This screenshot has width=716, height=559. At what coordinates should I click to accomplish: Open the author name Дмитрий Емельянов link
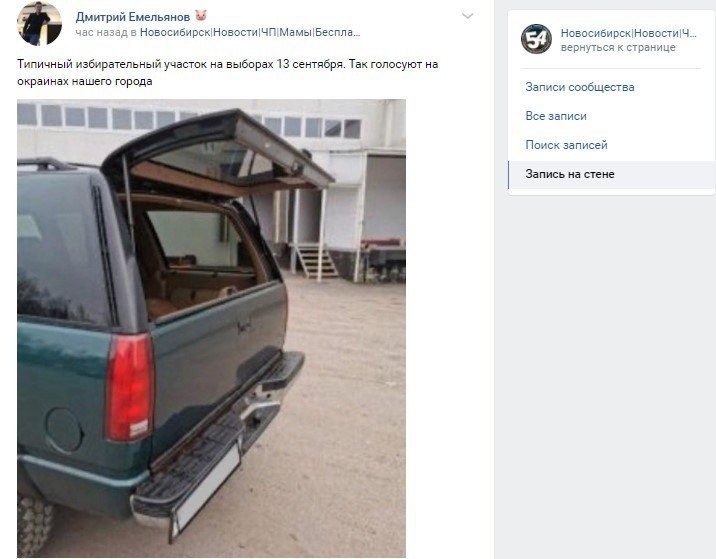pyautogui.click(x=132, y=17)
